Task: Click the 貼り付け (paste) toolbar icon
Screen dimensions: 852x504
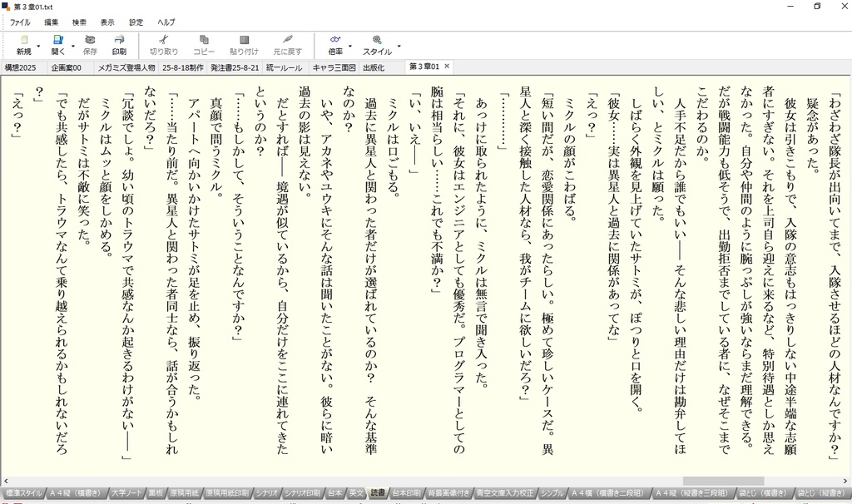Action: 244,40
